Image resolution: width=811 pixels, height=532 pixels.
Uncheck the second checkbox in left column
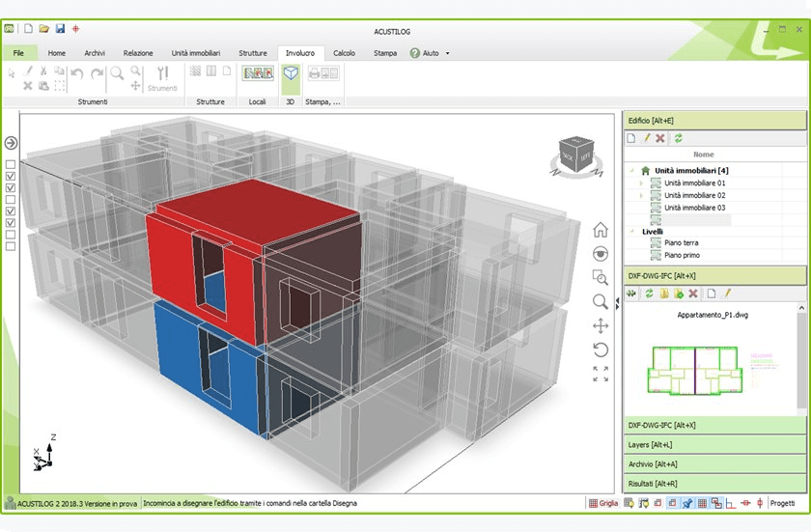pyautogui.click(x=11, y=177)
